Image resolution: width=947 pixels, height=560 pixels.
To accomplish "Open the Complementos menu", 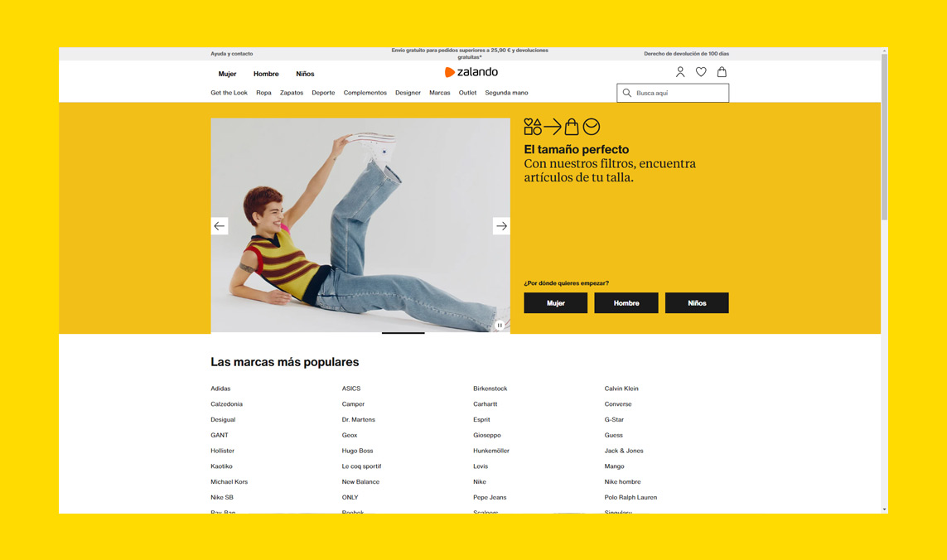I will click(x=365, y=93).
